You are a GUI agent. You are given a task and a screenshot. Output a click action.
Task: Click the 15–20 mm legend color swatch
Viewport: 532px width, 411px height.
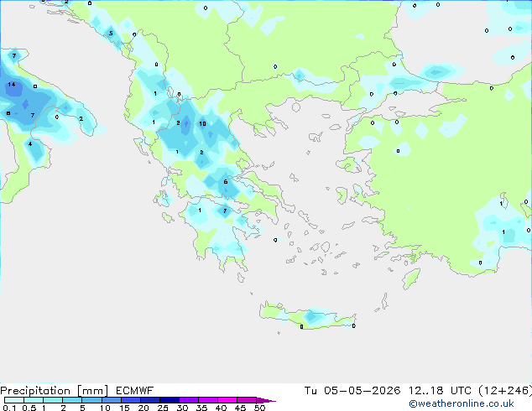130,400
